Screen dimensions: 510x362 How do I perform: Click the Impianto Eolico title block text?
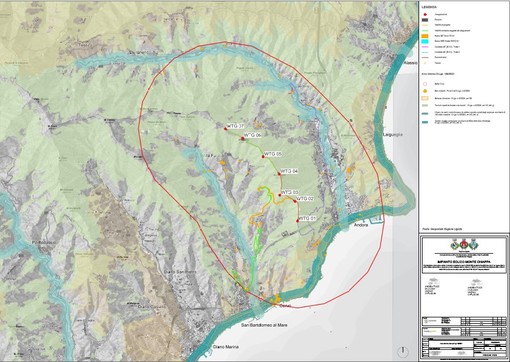click(x=464, y=262)
